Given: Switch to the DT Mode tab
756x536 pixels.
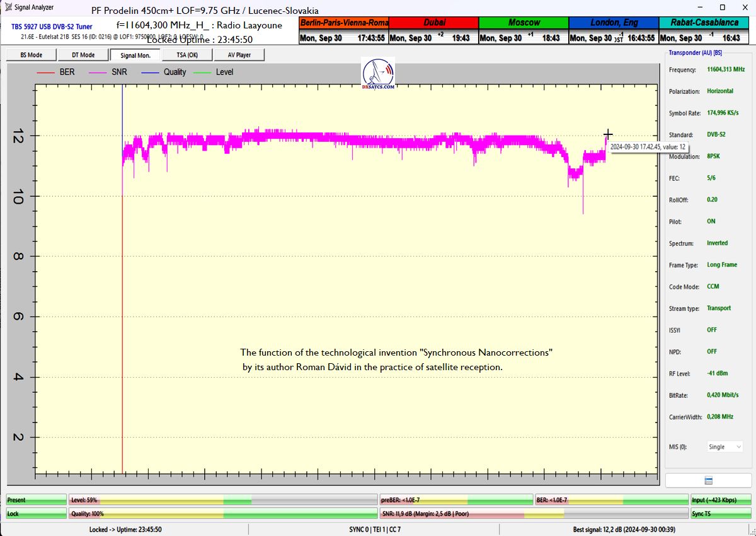Looking at the screenshot, I should (x=83, y=55).
